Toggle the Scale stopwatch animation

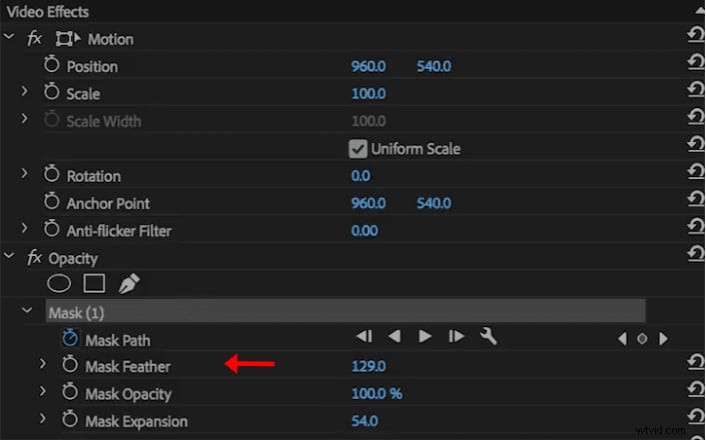pyautogui.click(x=51, y=91)
